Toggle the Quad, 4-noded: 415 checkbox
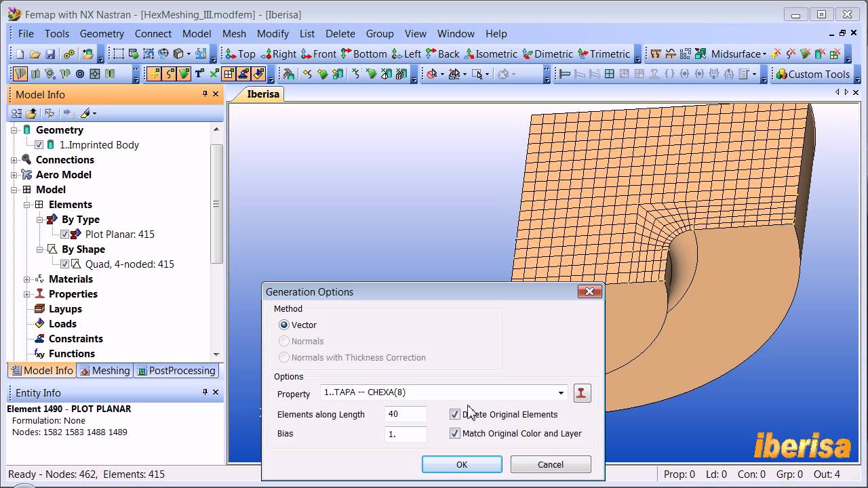This screenshot has width=868, height=488. click(x=64, y=264)
